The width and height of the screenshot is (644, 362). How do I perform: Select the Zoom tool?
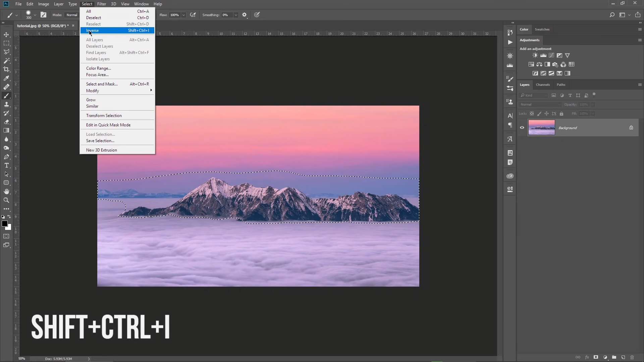click(7, 200)
